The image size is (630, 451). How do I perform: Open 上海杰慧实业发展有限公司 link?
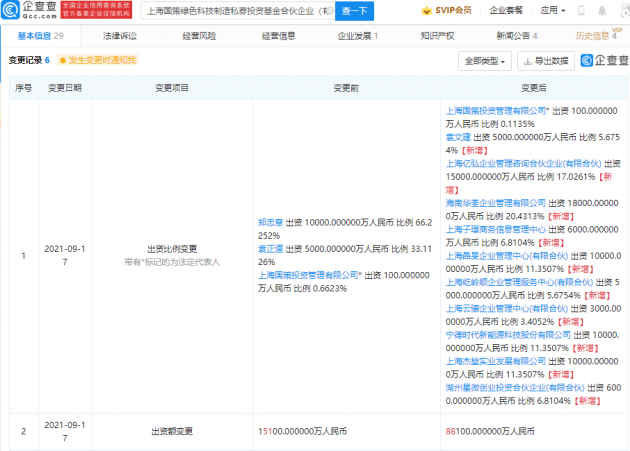coord(496,361)
